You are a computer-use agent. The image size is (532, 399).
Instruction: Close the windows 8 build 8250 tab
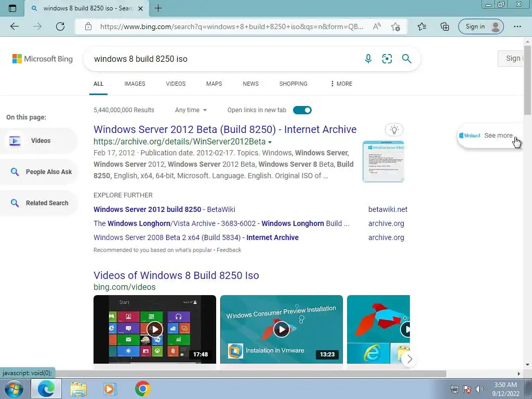(140, 8)
